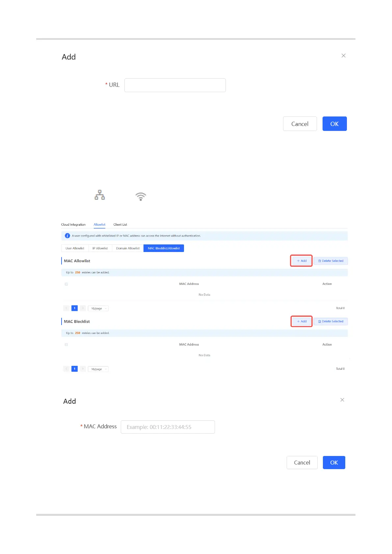Click the wireless Wi-Fi signal icon
The height and width of the screenshot is (554, 392).
point(141,196)
